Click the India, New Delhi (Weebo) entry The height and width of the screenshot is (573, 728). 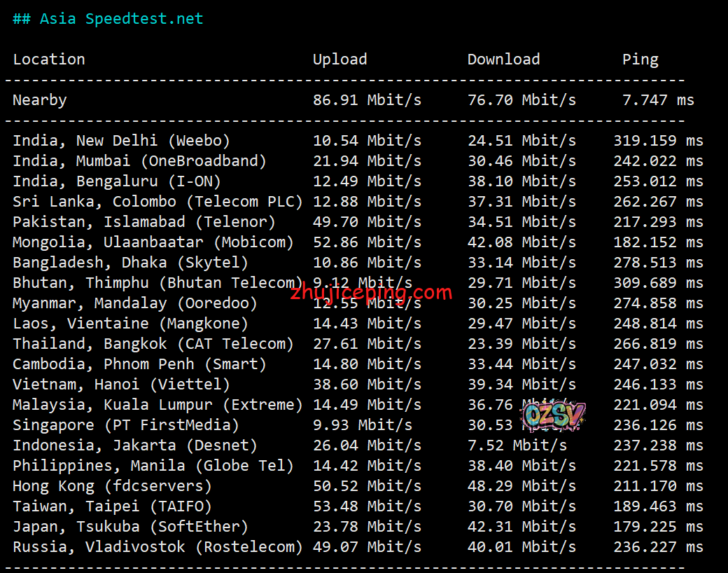point(121,141)
